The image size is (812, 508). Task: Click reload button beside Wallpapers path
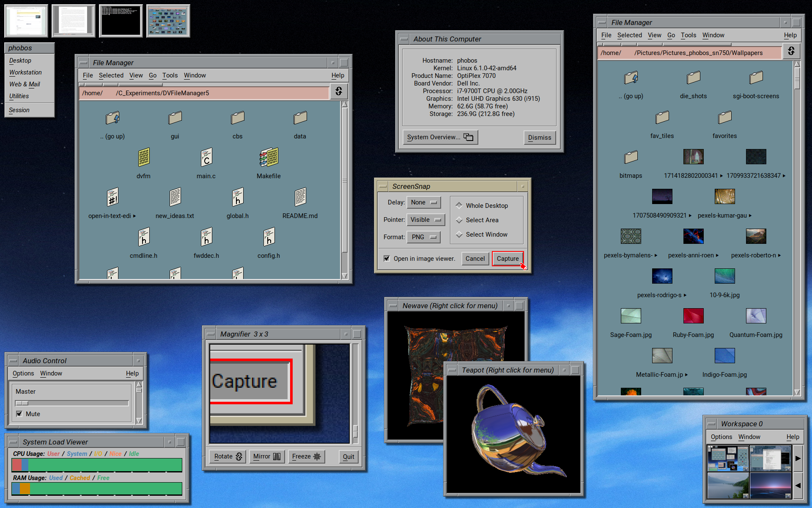pos(791,52)
